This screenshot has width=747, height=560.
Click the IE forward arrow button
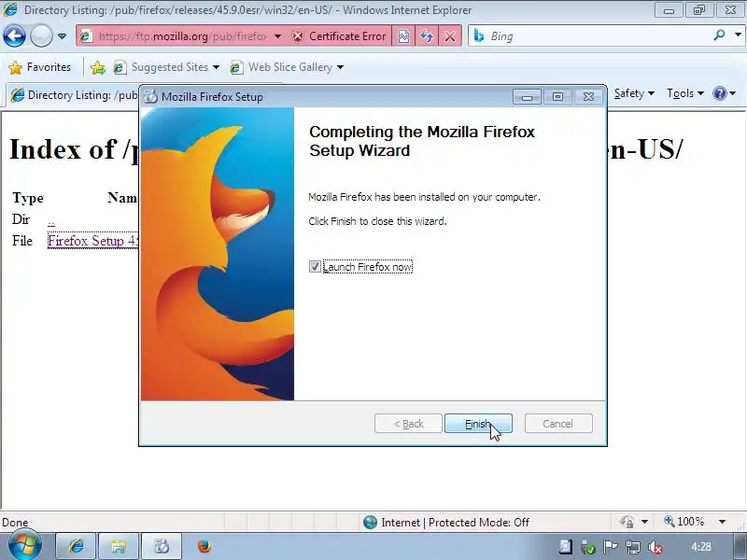[x=41, y=35]
